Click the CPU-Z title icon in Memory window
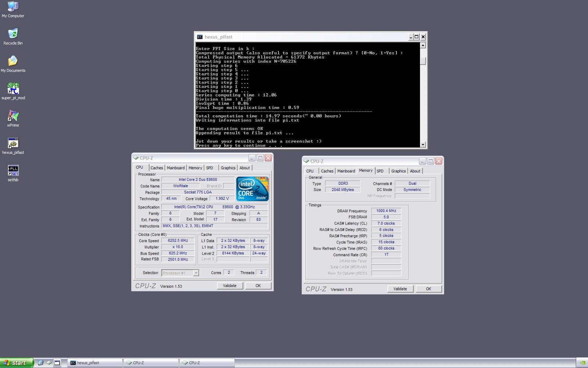The height and width of the screenshot is (368, 588). [306, 161]
